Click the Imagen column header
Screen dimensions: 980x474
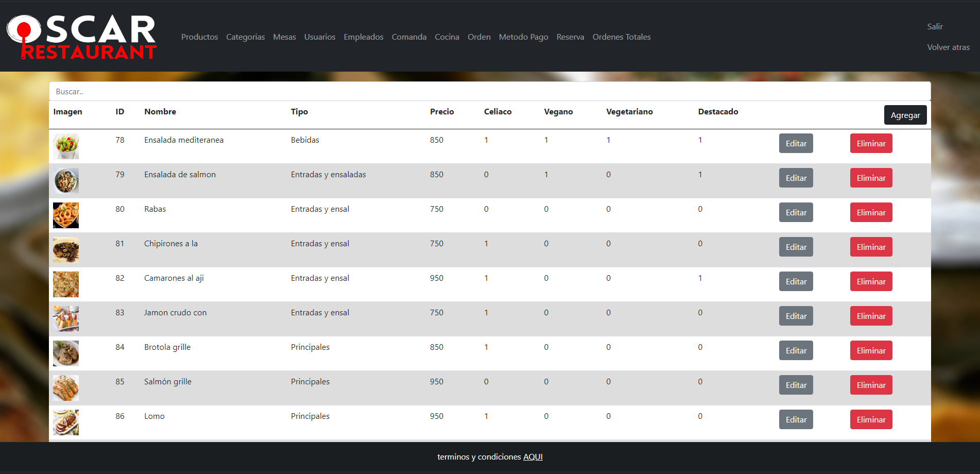coord(67,112)
